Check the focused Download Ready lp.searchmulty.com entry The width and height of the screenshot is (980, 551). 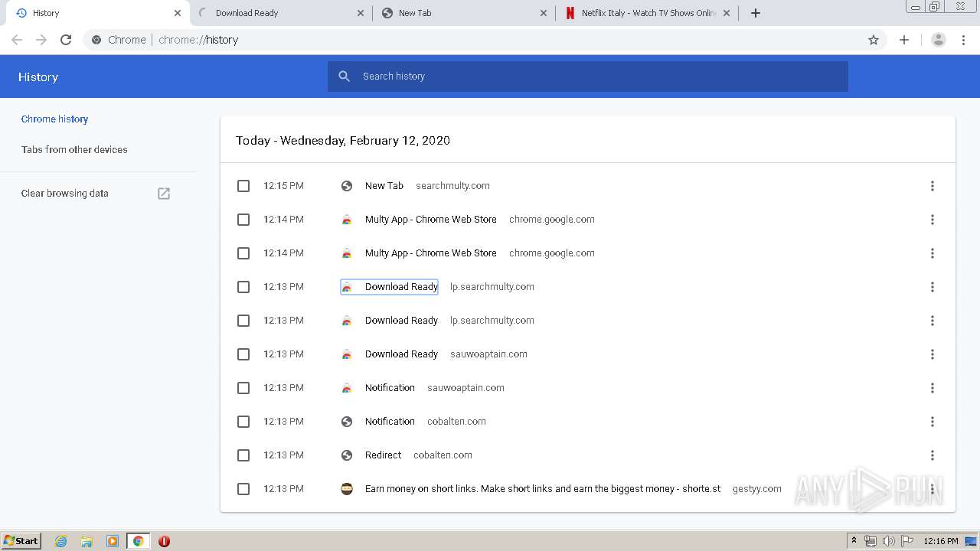point(243,287)
